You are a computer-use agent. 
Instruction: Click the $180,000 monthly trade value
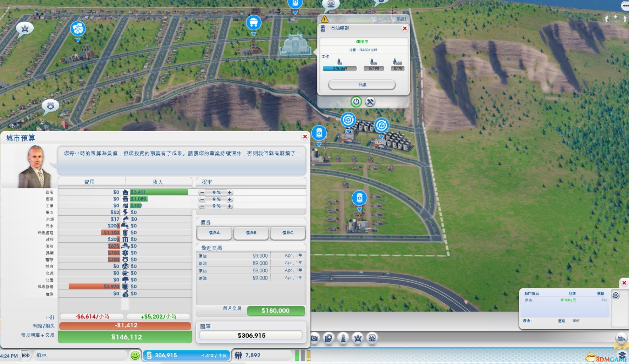pyautogui.click(x=276, y=311)
